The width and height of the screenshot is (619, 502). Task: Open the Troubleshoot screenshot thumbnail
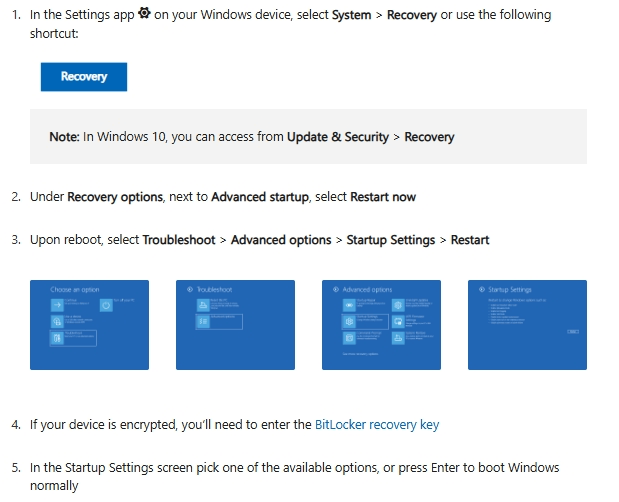(x=235, y=325)
